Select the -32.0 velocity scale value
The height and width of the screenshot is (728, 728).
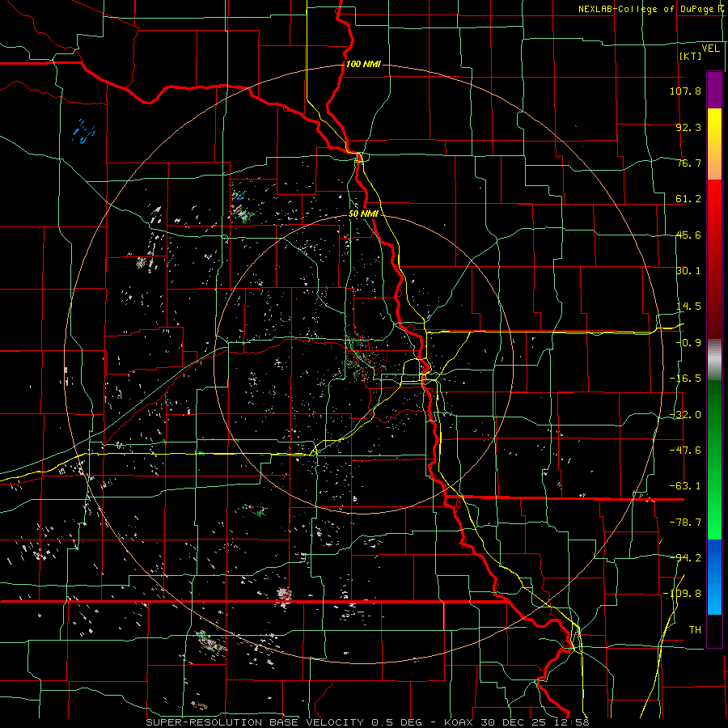(685, 415)
